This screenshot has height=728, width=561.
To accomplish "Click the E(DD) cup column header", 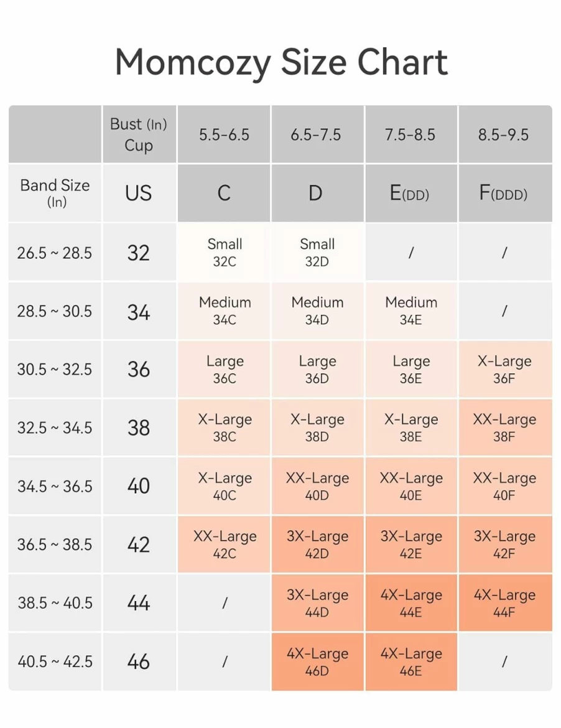I will pos(410,193).
